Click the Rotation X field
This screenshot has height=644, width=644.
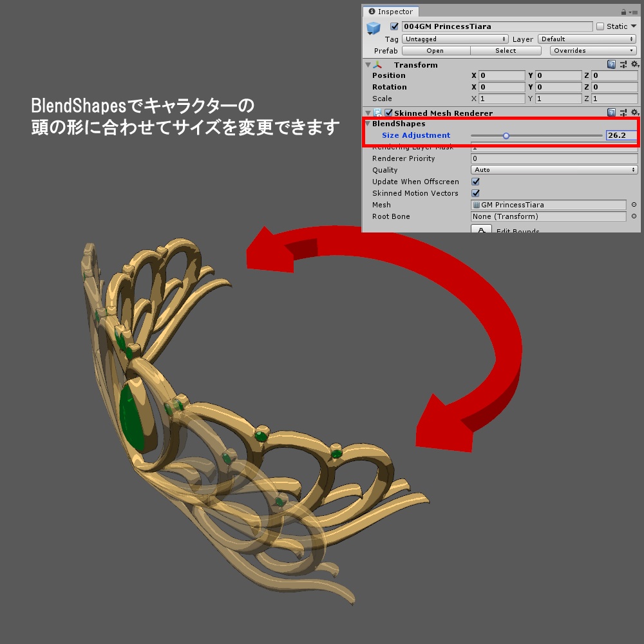pos(502,87)
